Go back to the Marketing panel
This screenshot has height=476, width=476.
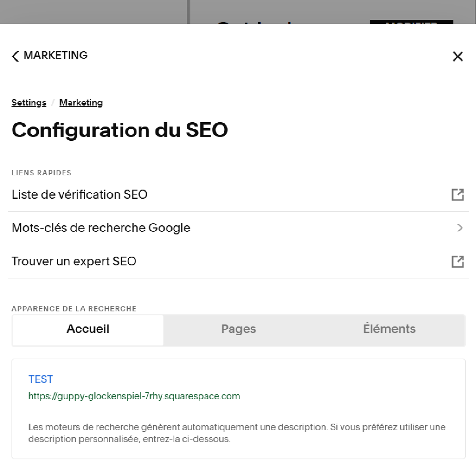(x=50, y=56)
